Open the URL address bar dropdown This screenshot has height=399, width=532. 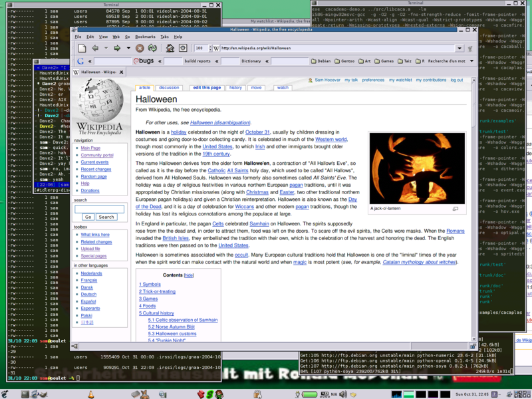click(460, 49)
